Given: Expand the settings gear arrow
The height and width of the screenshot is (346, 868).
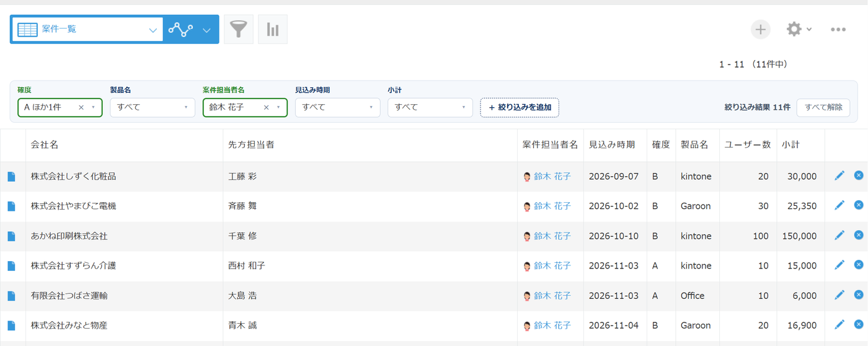Looking at the screenshot, I should pos(809,30).
